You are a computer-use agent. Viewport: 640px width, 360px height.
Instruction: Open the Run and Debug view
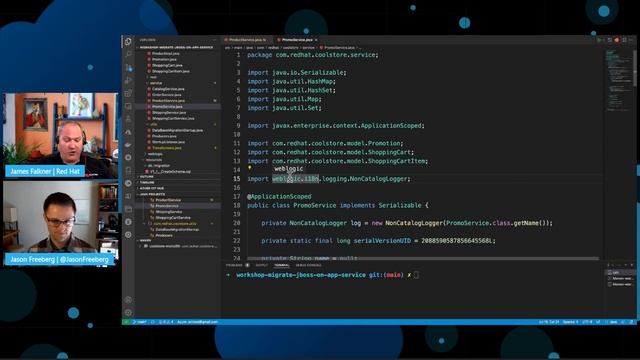[128, 80]
